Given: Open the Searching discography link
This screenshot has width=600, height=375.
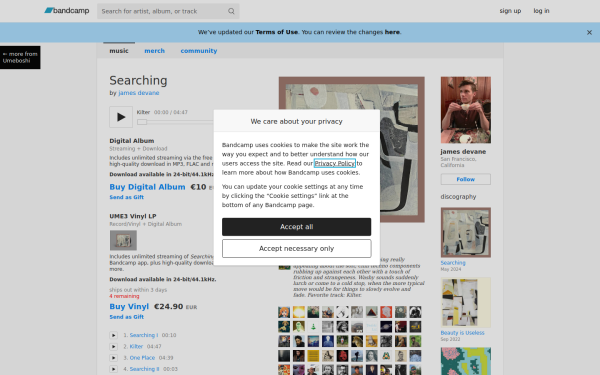Looking at the screenshot, I should click(x=453, y=263).
